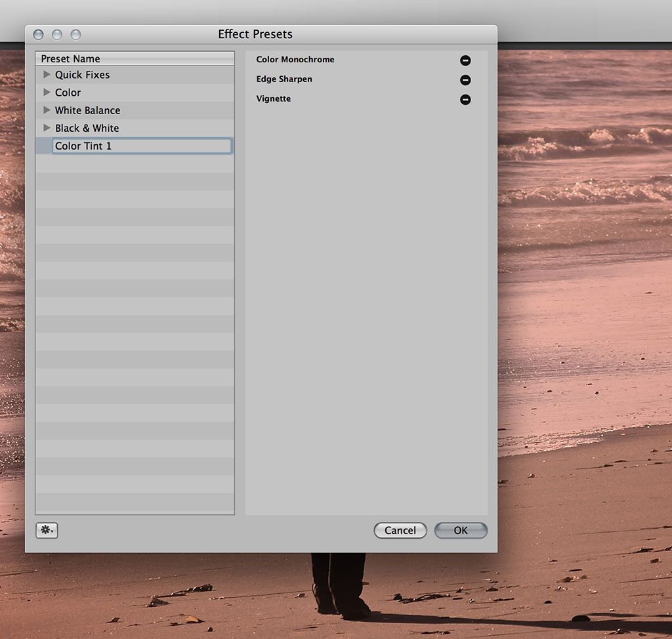Expand the Black & White preset group

click(x=47, y=128)
